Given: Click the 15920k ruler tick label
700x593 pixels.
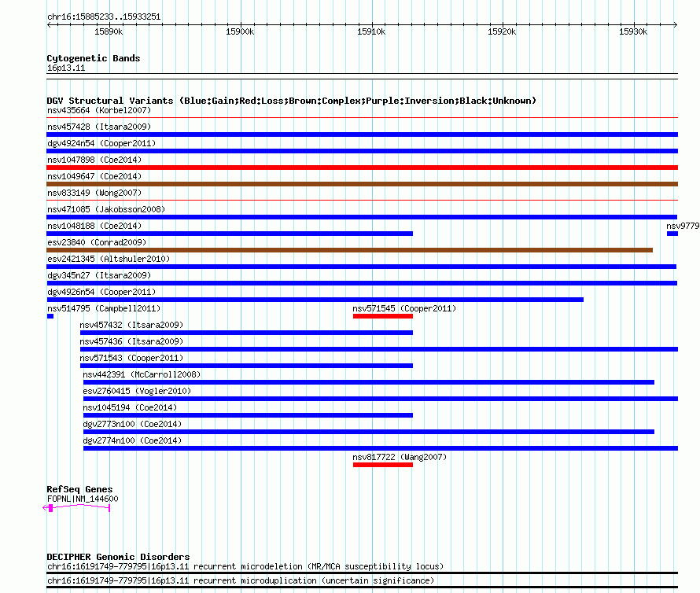Looking at the screenshot, I should click(x=502, y=31).
